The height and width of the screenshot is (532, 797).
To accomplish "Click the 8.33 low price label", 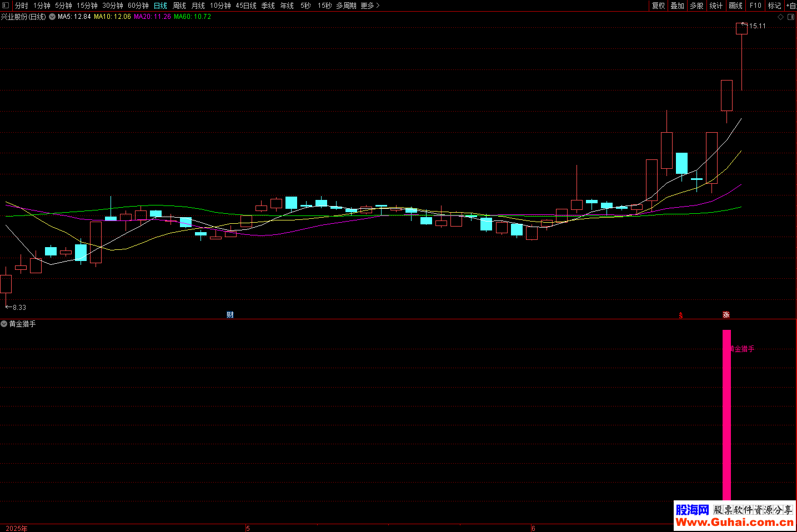I will click(x=19, y=307).
